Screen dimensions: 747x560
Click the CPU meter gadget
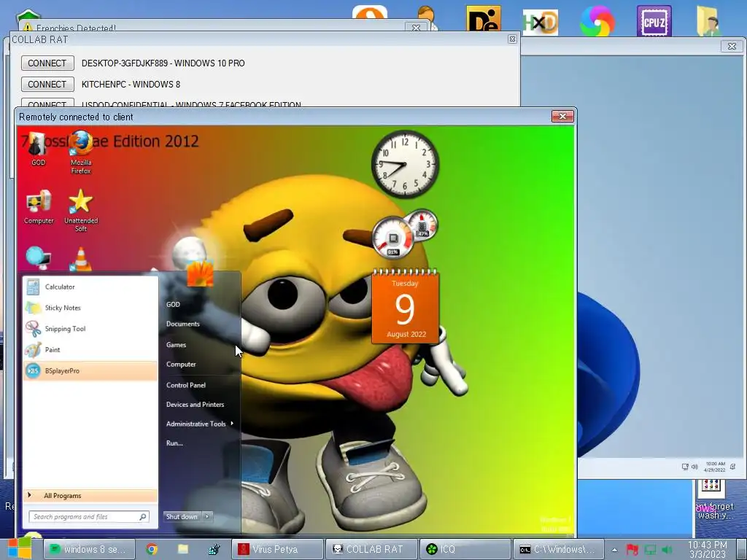pyautogui.click(x=393, y=238)
